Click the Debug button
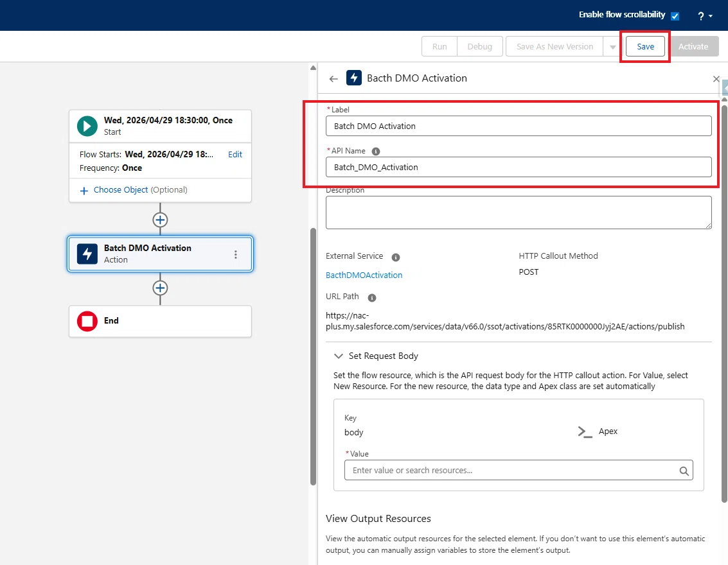This screenshot has height=565, width=728. pyautogui.click(x=479, y=46)
